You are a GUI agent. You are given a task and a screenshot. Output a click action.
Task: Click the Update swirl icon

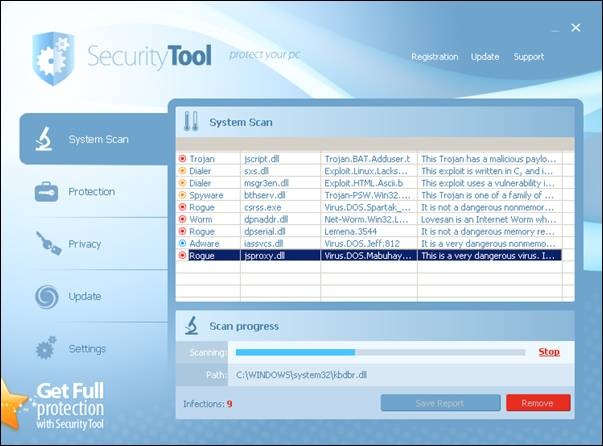[47, 296]
